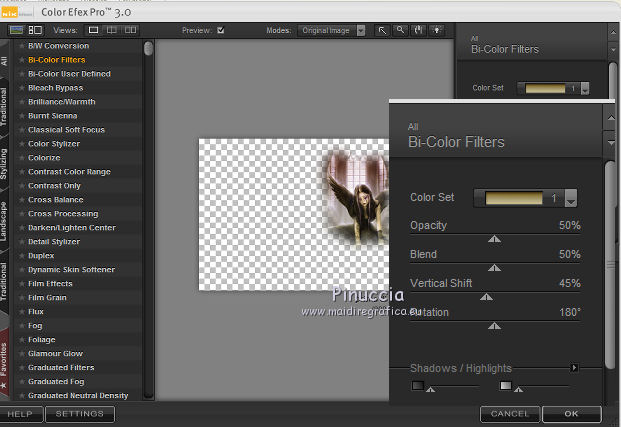The width and height of the screenshot is (621, 427).
Task: Select Graduated Filters entry
Action: point(61,368)
